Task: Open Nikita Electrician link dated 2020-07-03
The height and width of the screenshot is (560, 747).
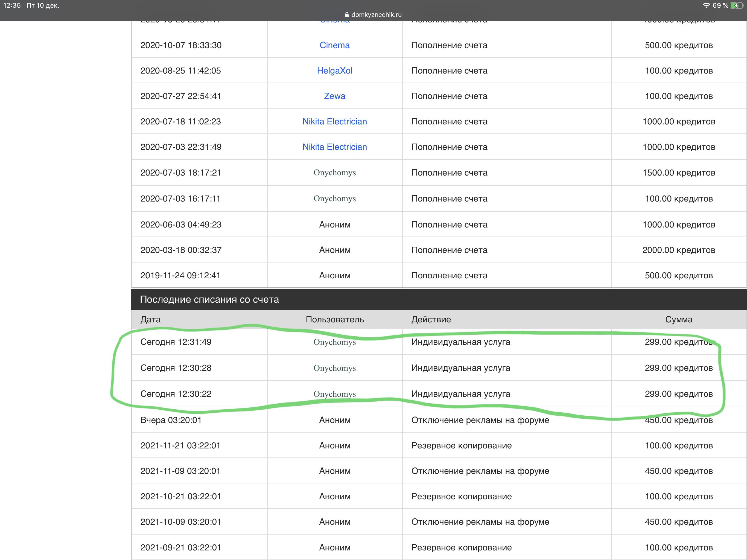Action: (334, 147)
